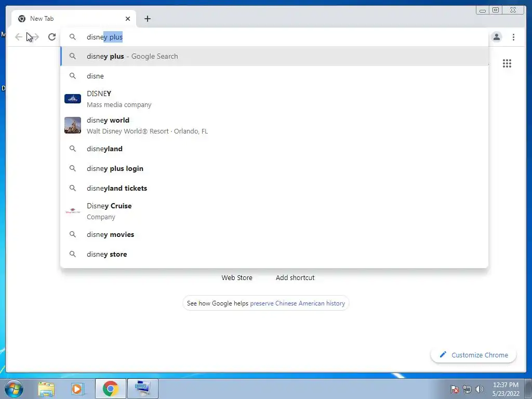Choose the plain disne suggestion

point(274,76)
